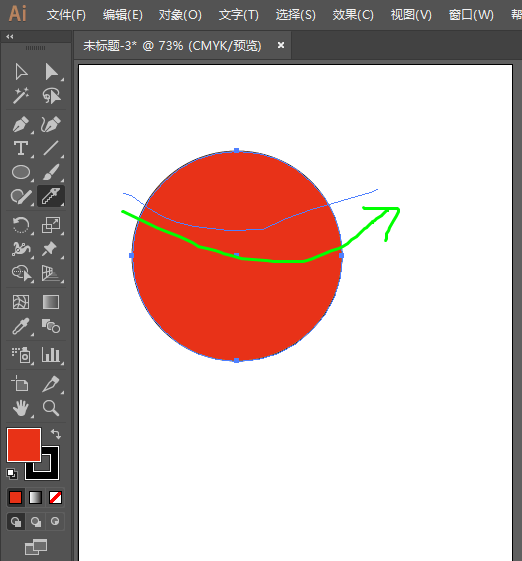522x561 pixels.
Task: Select the Eyedropper tool
Action: pyautogui.click(x=21, y=326)
